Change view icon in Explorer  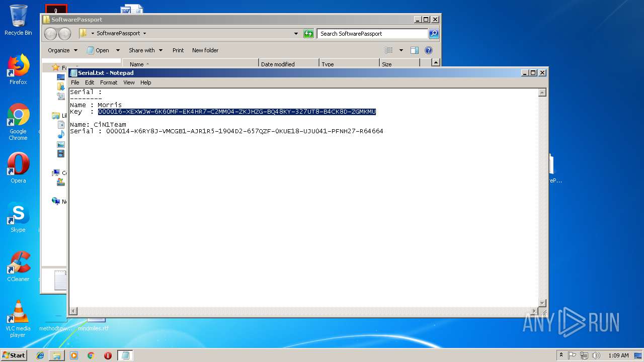[x=389, y=50]
